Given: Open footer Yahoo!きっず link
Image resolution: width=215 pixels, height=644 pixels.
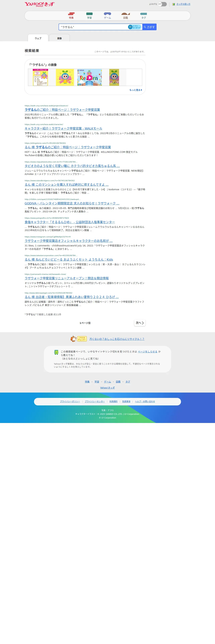Looking at the screenshot, I should 107,388.
